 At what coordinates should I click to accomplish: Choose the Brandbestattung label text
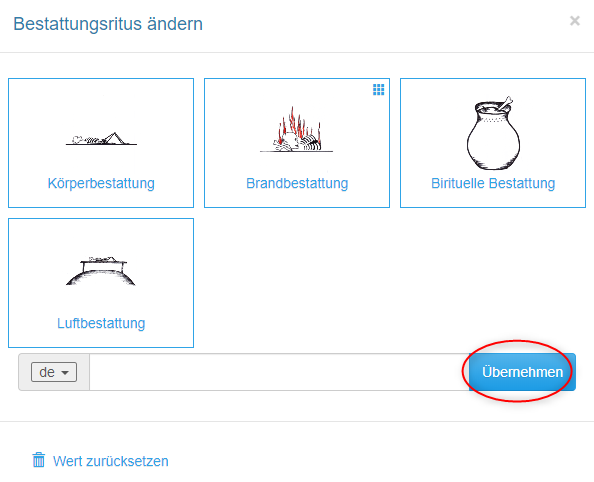tap(297, 183)
